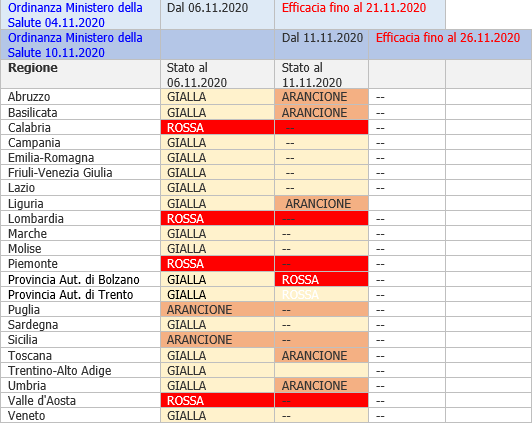
Task: Click the ROSSA cell for Provincia Aut. di Bolzano
Action: tap(321, 280)
